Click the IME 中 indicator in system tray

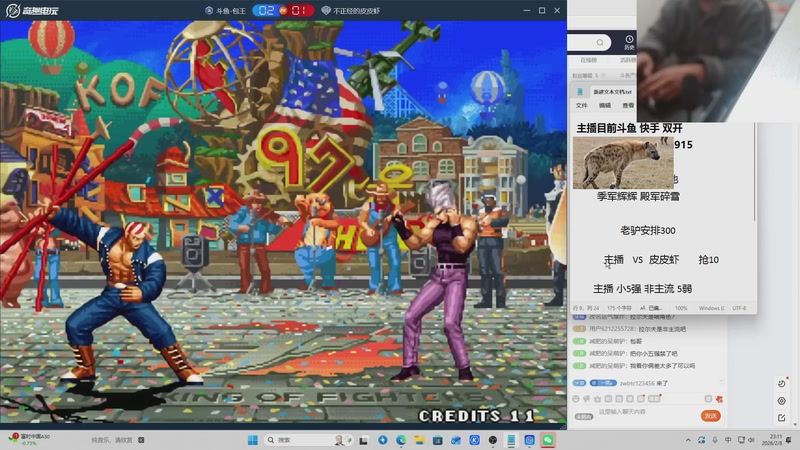[728, 440]
